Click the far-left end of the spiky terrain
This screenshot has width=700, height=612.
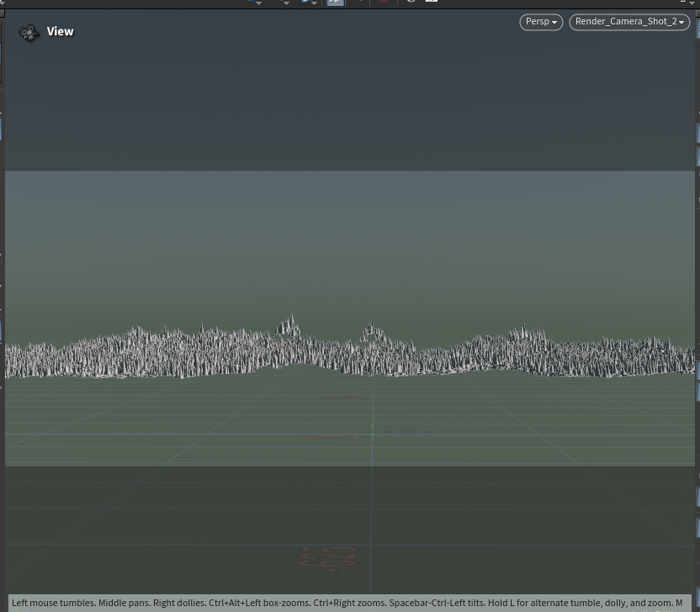[x=12, y=360]
